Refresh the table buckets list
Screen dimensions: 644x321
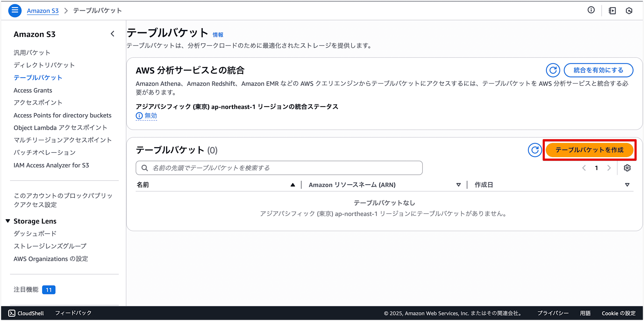[535, 150]
